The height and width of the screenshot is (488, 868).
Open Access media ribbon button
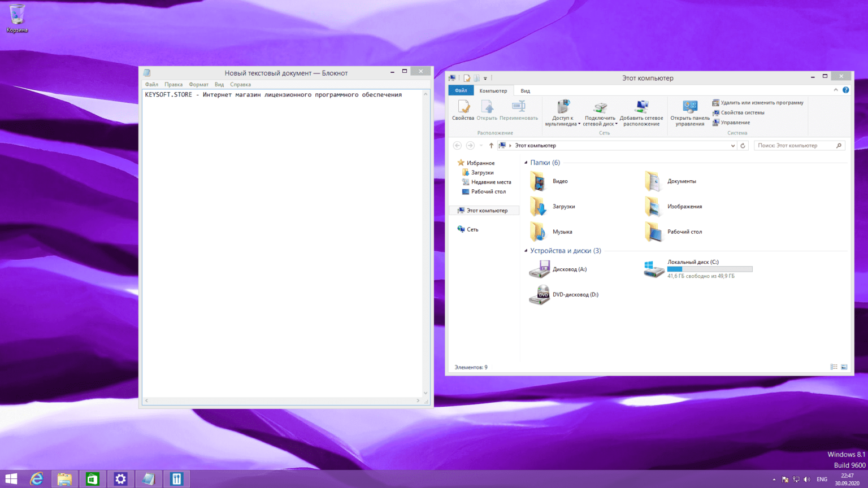click(563, 107)
